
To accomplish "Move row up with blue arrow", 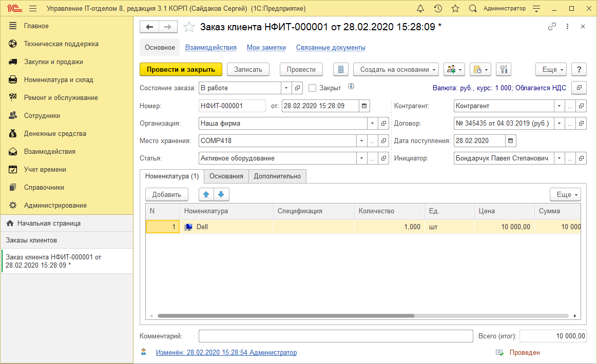I will pyautogui.click(x=206, y=195).
